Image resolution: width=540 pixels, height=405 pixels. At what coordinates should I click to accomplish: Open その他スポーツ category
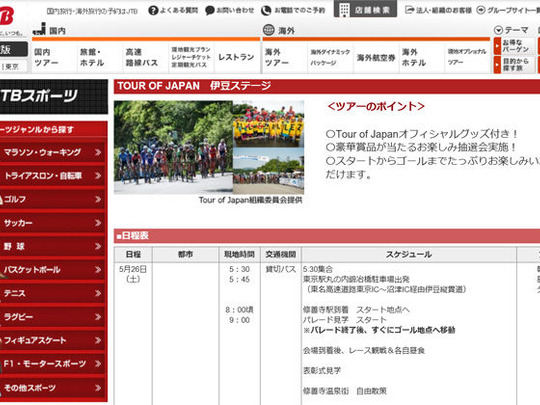(x=52, y=387)
